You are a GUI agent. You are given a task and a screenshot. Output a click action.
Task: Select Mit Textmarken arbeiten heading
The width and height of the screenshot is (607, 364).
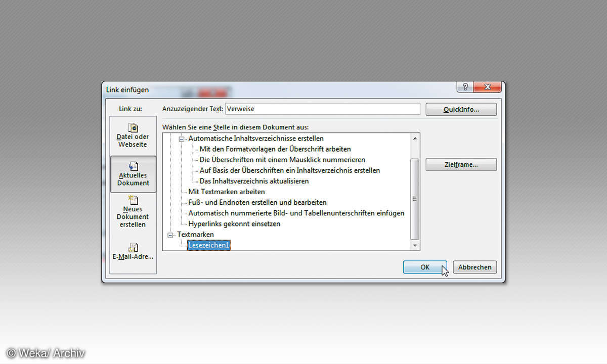tap(227, 192)
